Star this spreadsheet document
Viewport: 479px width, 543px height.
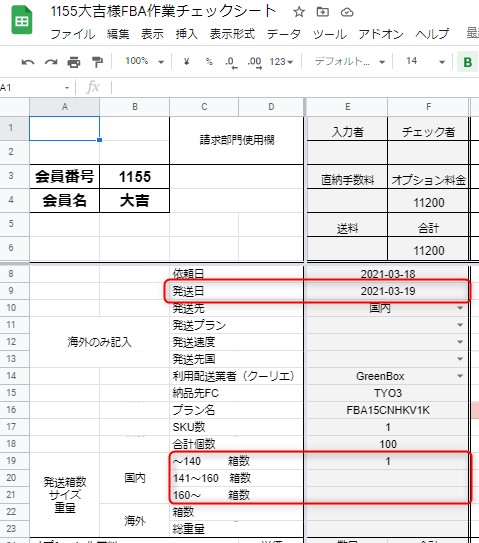[x=299, y=12]
